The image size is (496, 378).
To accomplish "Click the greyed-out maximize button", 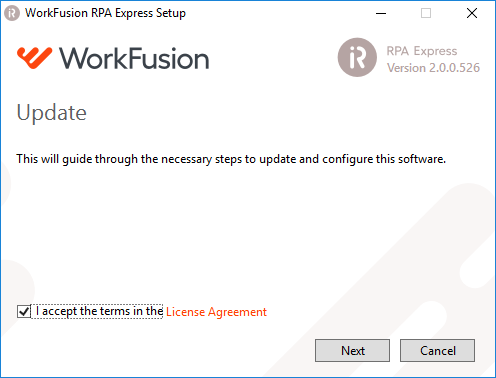I will pyautogui.click(x=426, y=13).
